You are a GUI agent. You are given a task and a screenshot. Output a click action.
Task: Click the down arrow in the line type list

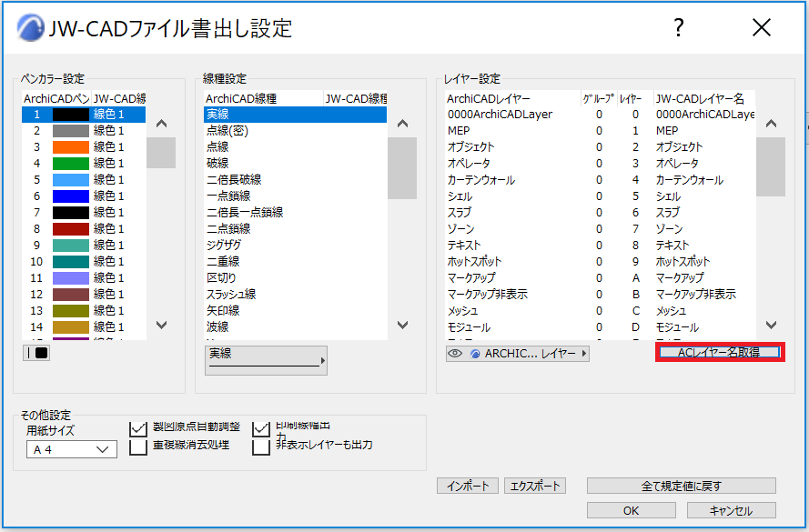point(402,325)
